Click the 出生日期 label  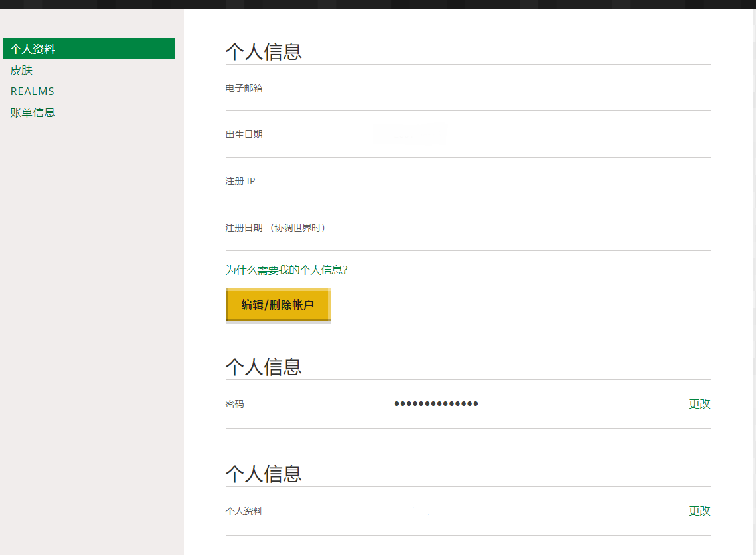click(244, 134)
